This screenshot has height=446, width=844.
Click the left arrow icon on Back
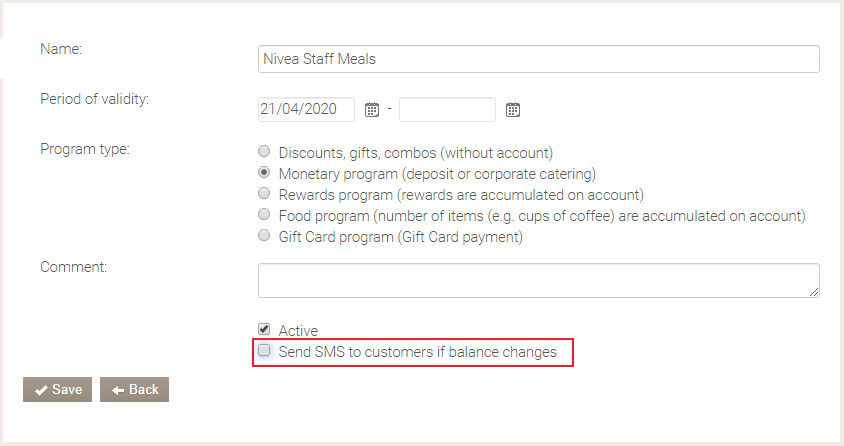(x=118, y=390)
